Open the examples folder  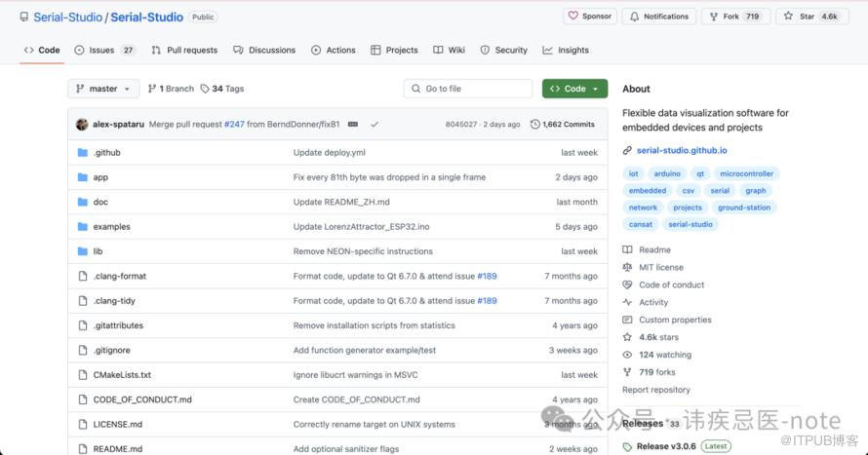point(111,227)
